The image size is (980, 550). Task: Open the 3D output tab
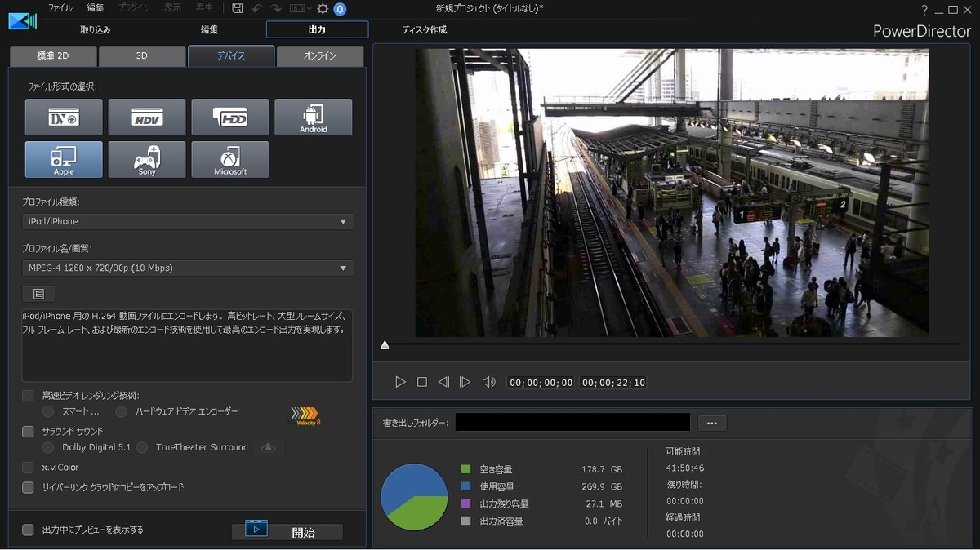coord(142,56)
